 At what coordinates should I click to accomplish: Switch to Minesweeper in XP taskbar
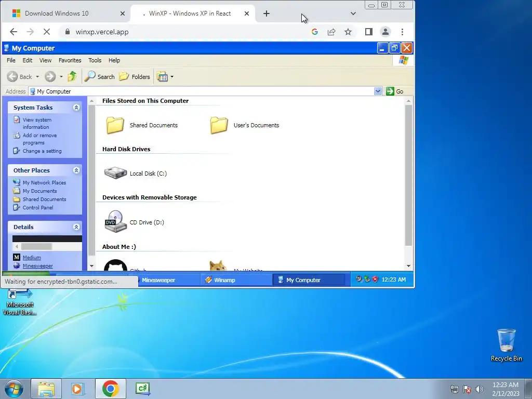pos(168,280)
